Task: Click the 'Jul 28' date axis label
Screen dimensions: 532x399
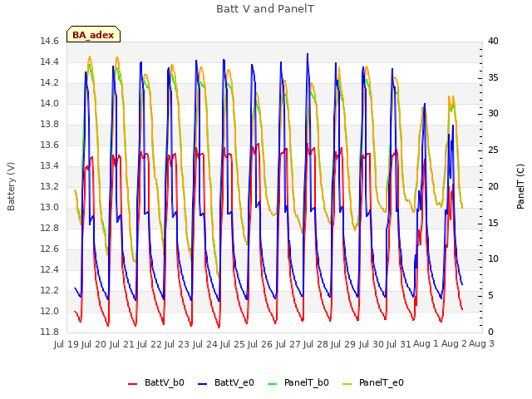Action: pyautogui.click(x=316, y=344)
